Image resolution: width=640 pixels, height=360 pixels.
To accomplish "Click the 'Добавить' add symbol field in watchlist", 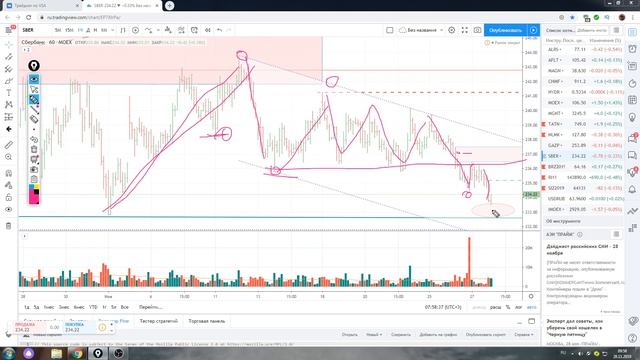I will click(592, 30).
